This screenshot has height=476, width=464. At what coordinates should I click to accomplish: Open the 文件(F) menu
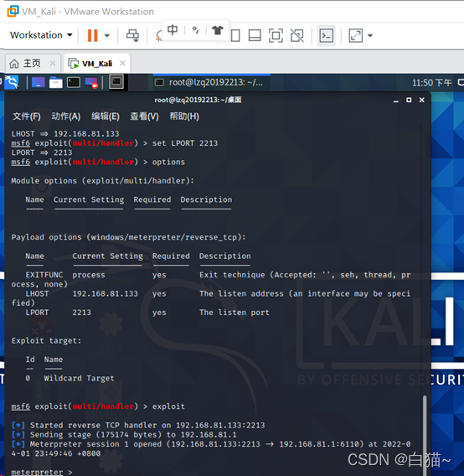coord(27,116)
